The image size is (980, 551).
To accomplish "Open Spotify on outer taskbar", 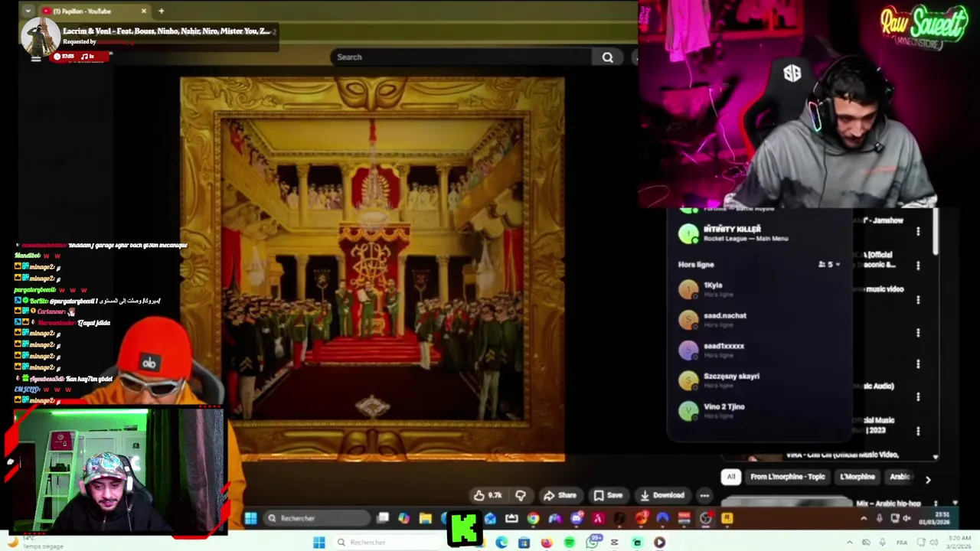I will tap(569, 543).
